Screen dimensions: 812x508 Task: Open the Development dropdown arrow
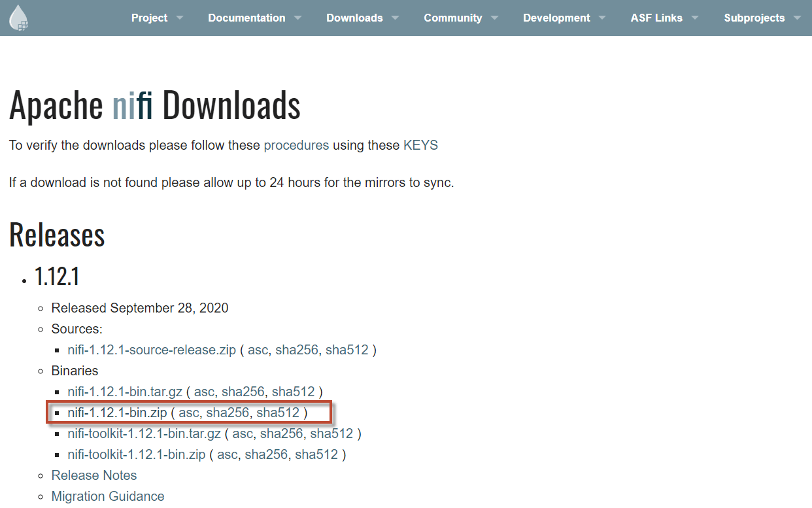(602, 18)
